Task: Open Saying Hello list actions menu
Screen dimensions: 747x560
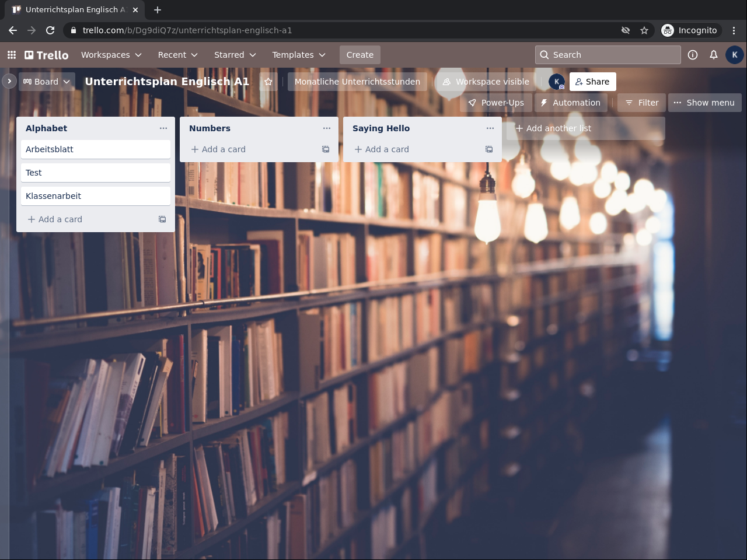Action: (490, 128)
